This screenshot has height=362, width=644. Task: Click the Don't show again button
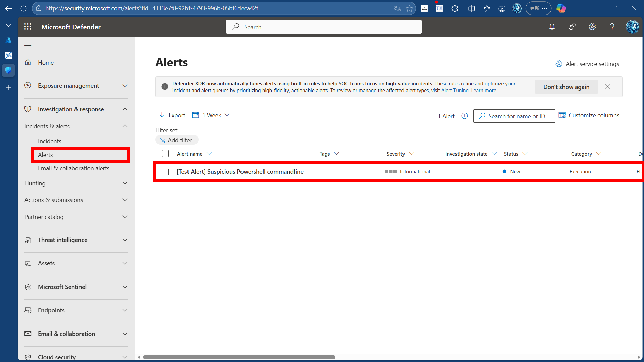click(x=566, y=87)
